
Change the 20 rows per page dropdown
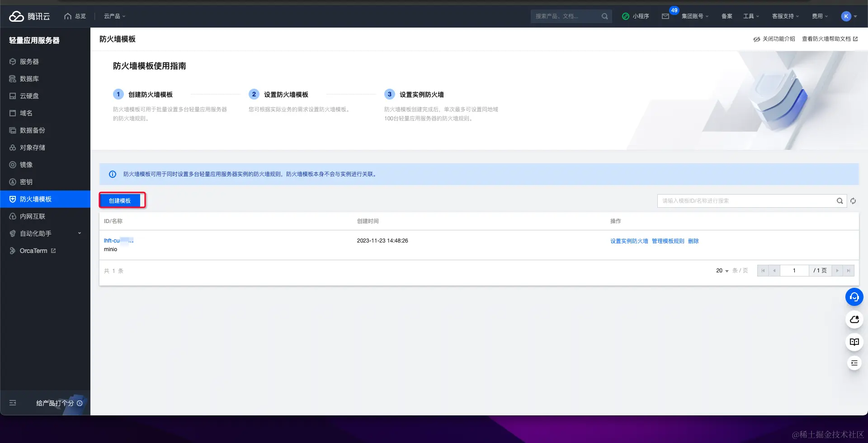point(722,271)
